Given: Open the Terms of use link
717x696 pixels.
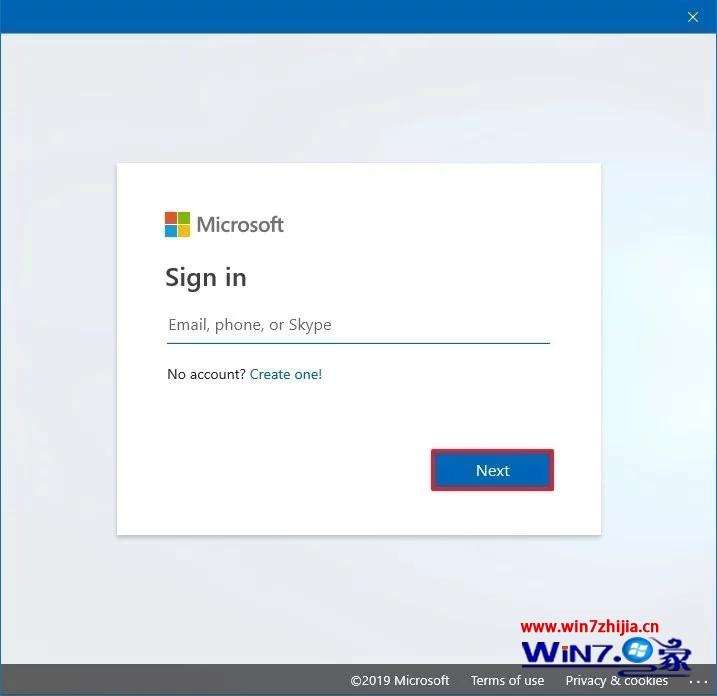Looking at the screenshot, I should (507, 680).
